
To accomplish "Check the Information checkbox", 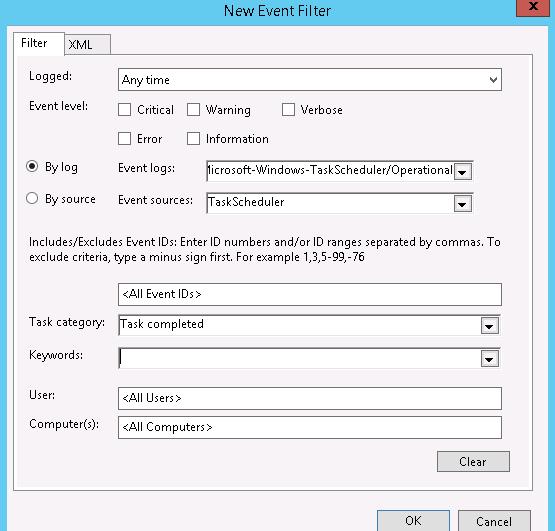I will tap(193, 139).
